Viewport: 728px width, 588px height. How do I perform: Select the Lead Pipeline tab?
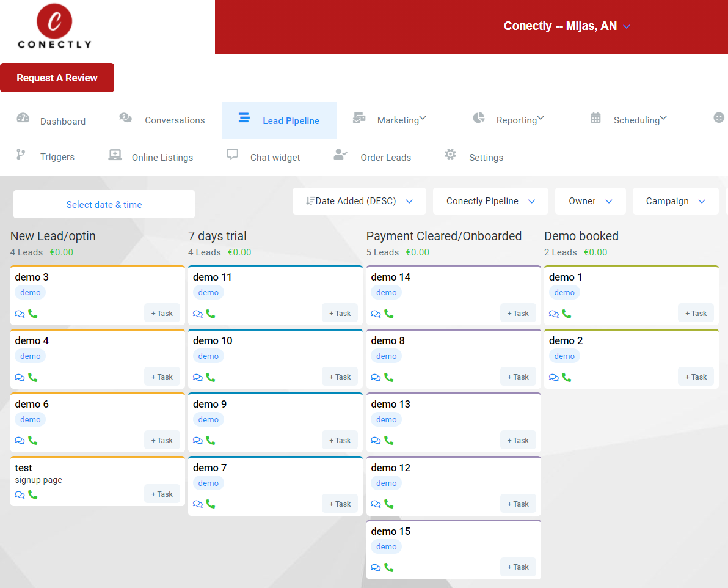(279, 121)
